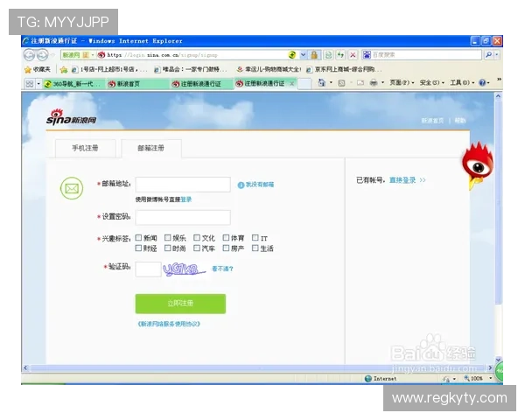Viewport: 525px width, 420px height.
Task: Click the blue Help question mark icon
Action: point(482,83)
